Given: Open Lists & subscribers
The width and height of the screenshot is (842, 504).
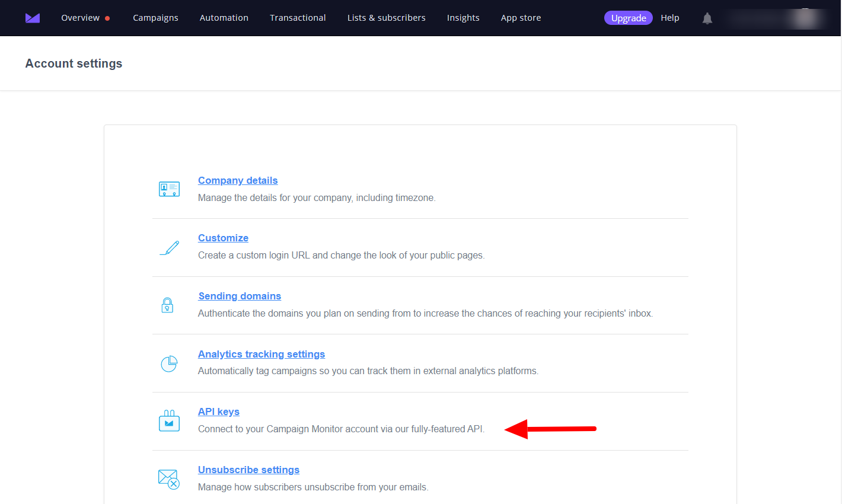Looking at the screenshot, I should 387,18.
